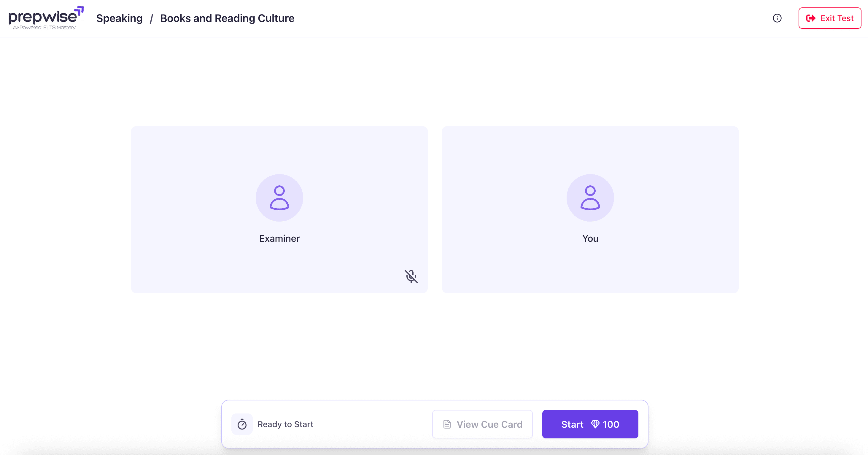
Task: Click the Start button to begin the test
Action: point(590,424)
